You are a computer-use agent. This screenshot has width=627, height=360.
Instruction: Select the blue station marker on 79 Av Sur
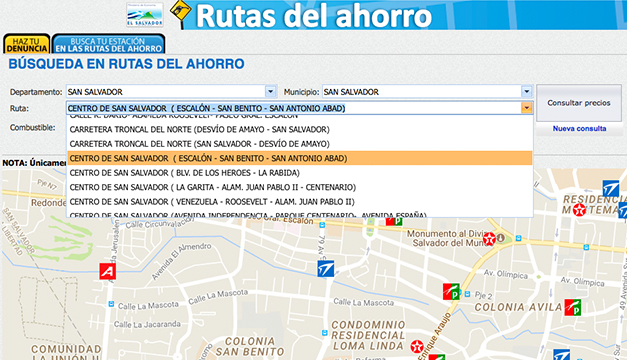(325, 269)
